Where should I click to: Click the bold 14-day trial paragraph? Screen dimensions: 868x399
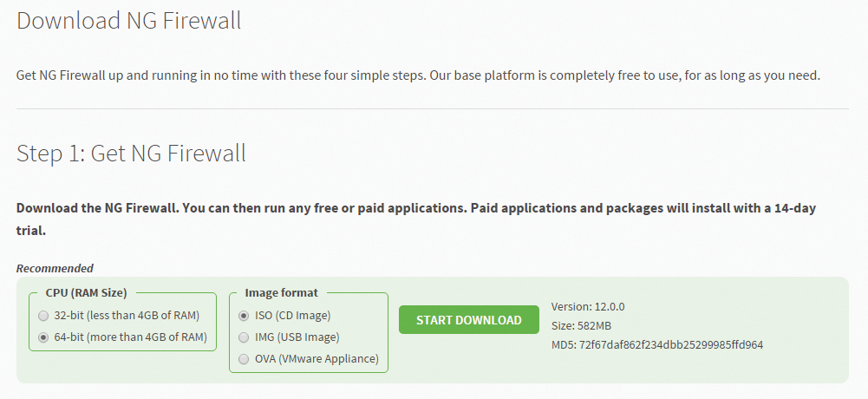(416, 219)
